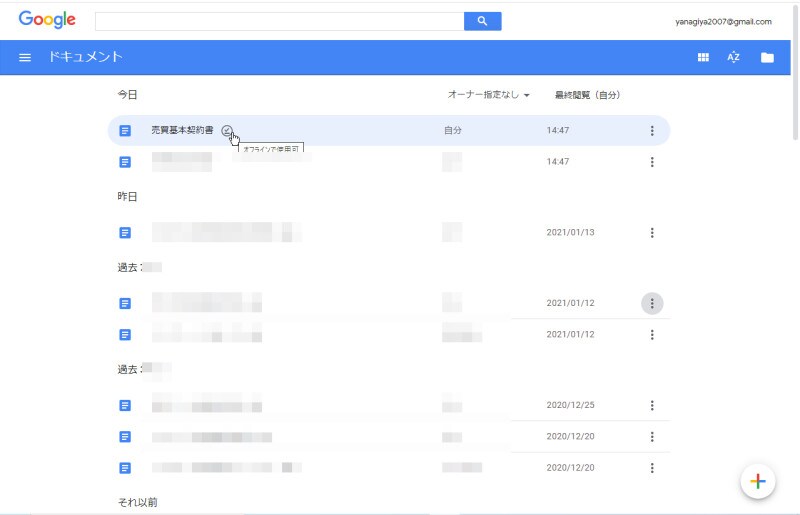This screenshot has height=515, width=800.
Task: Click the blue search button
Action: click(x=482, y=21)
